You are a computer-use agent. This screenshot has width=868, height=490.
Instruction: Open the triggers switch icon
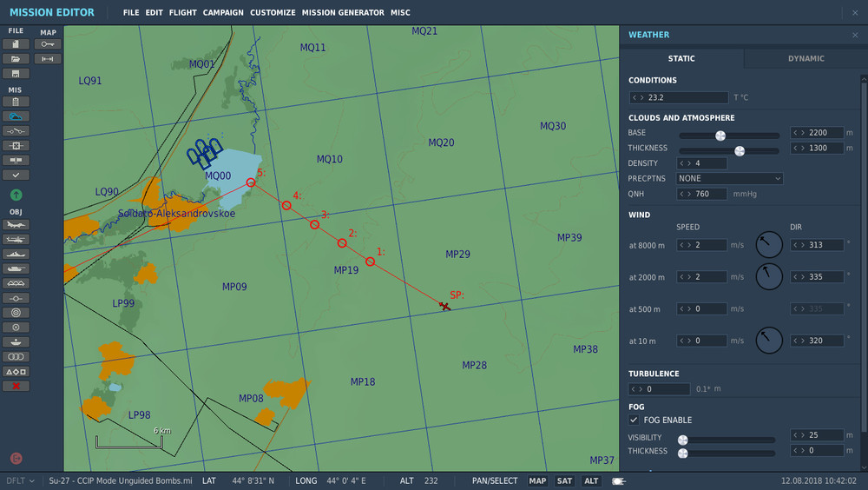pos(16,131)
